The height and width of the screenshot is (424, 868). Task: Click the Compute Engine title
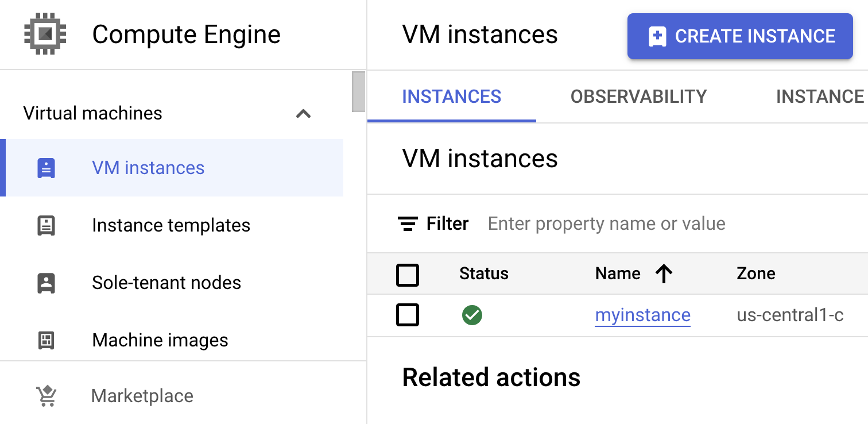186,34
